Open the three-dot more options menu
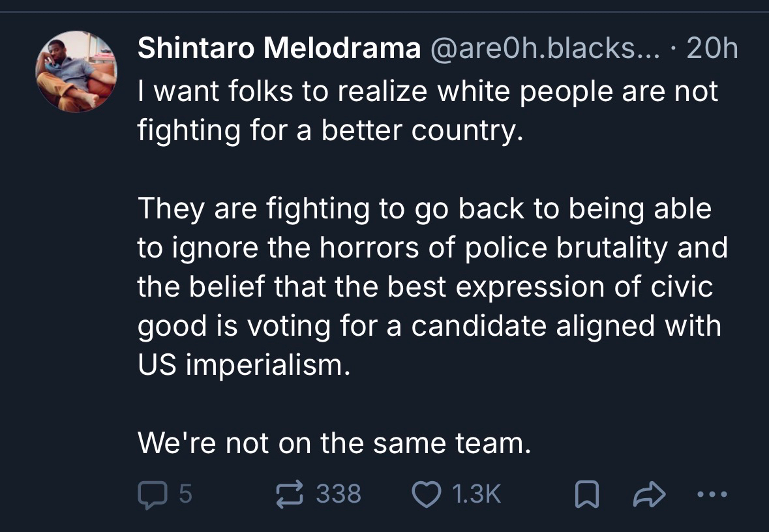 710,494
